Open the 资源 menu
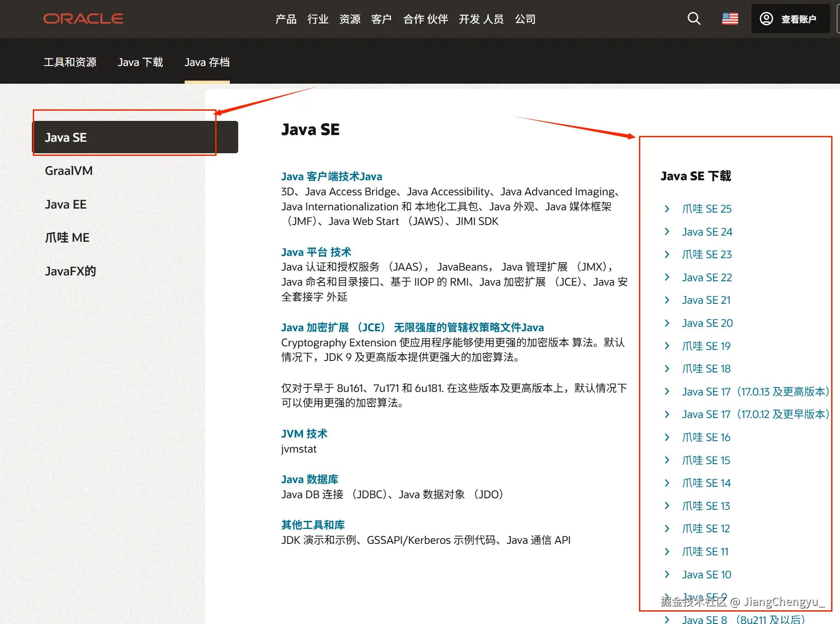 click(350, 19)
